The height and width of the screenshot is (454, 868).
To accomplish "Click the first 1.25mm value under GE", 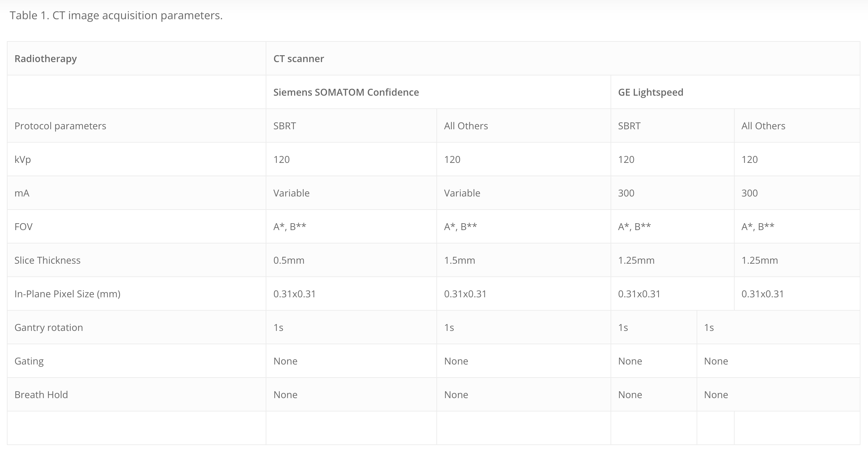I will 636,260.
